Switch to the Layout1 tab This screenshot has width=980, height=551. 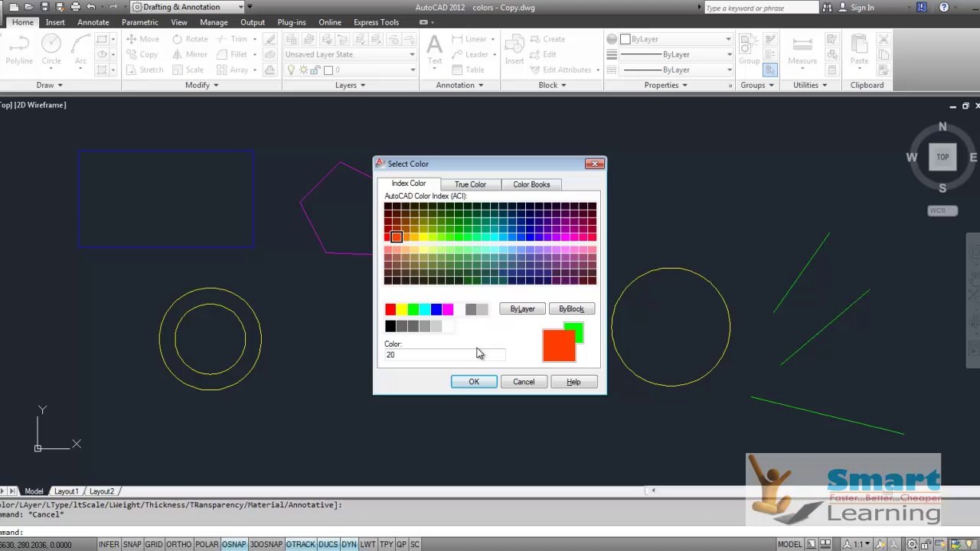pyautogui.click(x=67, y=491)
